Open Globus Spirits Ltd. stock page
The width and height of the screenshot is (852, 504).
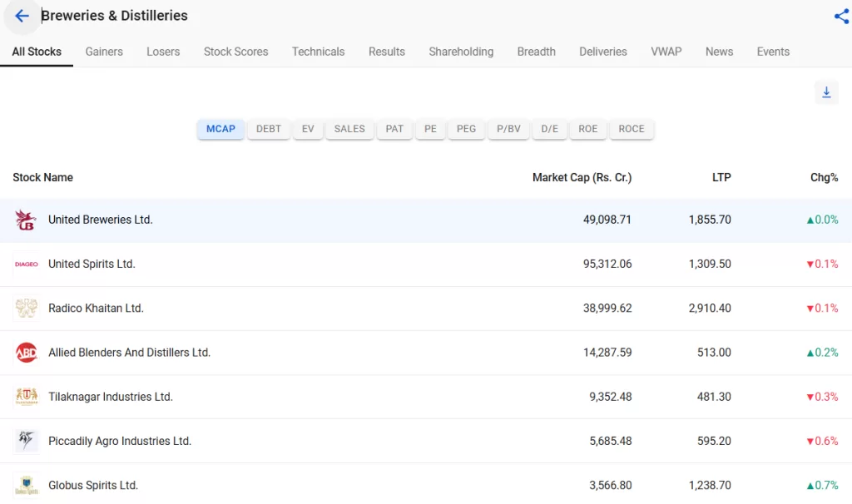pos(93,485)
